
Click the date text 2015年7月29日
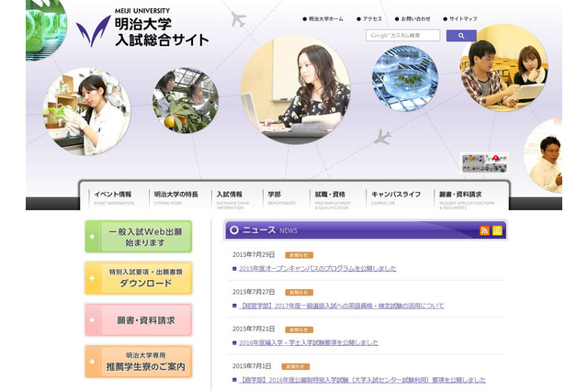coord(254,254)
